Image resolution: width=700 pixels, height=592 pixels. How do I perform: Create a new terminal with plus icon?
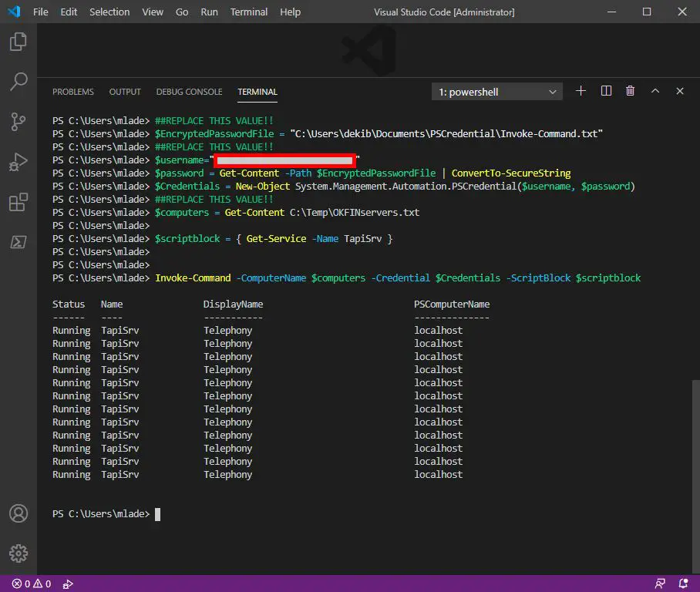pos(581,91)
